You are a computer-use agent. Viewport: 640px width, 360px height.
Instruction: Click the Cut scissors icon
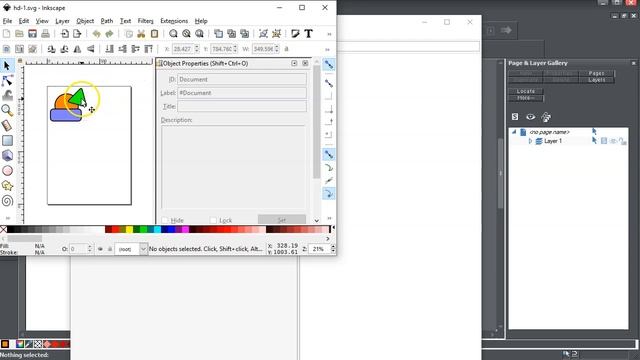pyautogui.click(x=141, y=34)
